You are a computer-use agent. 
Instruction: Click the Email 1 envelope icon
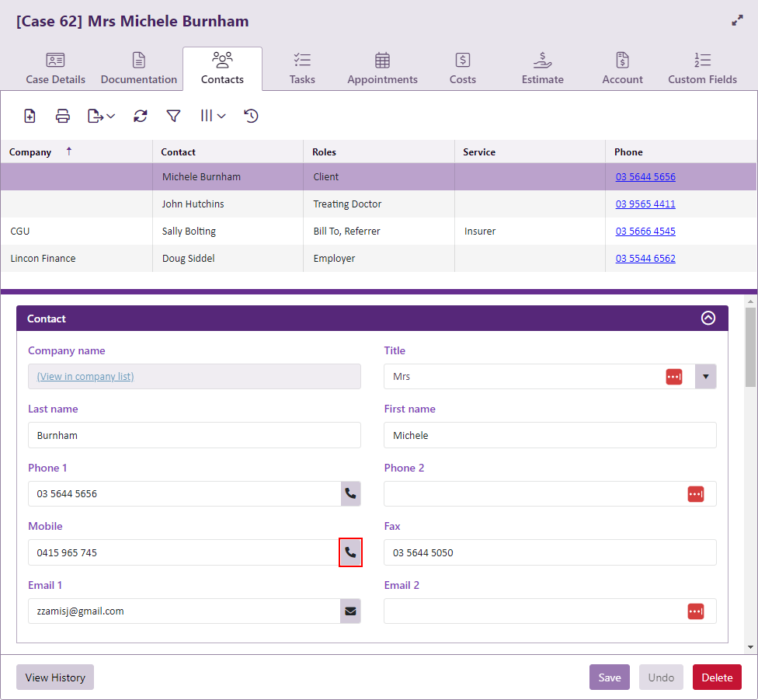[350, 611]
